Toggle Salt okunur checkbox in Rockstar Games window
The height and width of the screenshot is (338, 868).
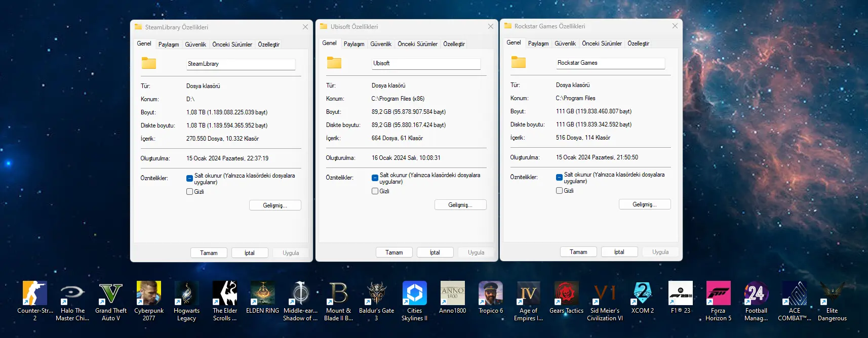point(559,177)
